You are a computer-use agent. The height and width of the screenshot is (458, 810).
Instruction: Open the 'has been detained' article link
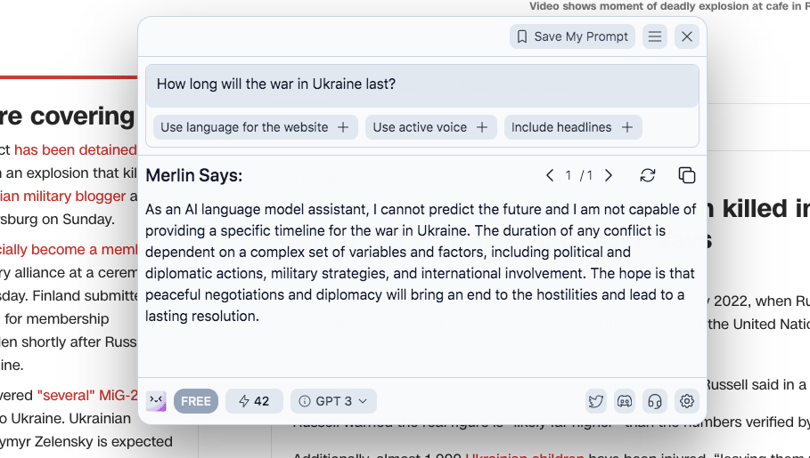tap(75, 150)
